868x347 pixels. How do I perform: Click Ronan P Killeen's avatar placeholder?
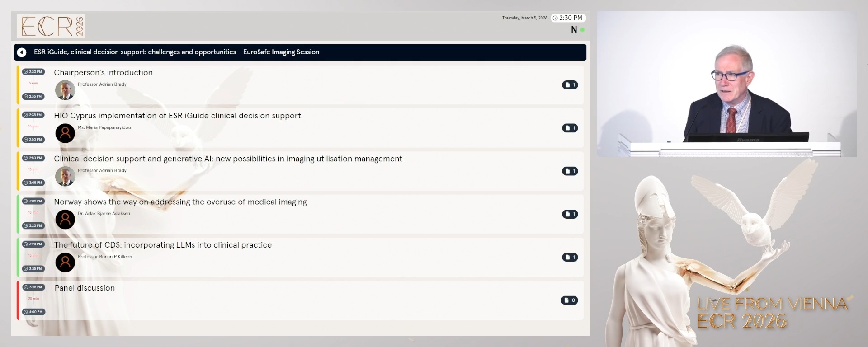point(65,263)
